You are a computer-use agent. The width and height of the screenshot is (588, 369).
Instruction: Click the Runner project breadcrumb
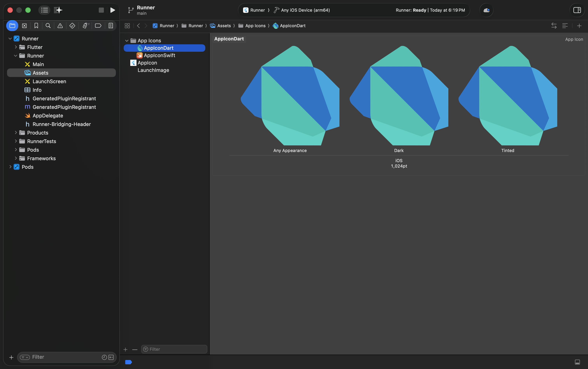click(164, 26)
